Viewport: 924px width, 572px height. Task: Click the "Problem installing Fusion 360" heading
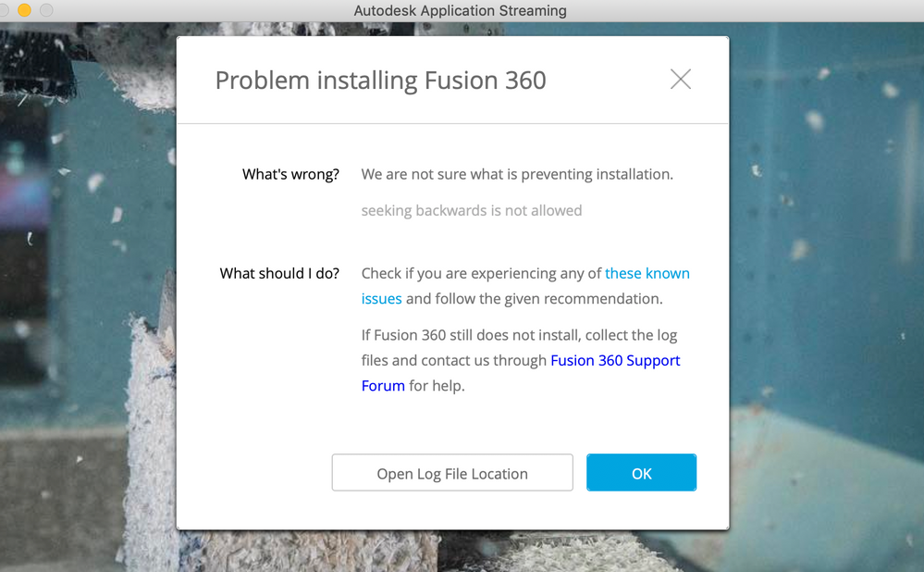pyautogui.click(x=380, y=81)
